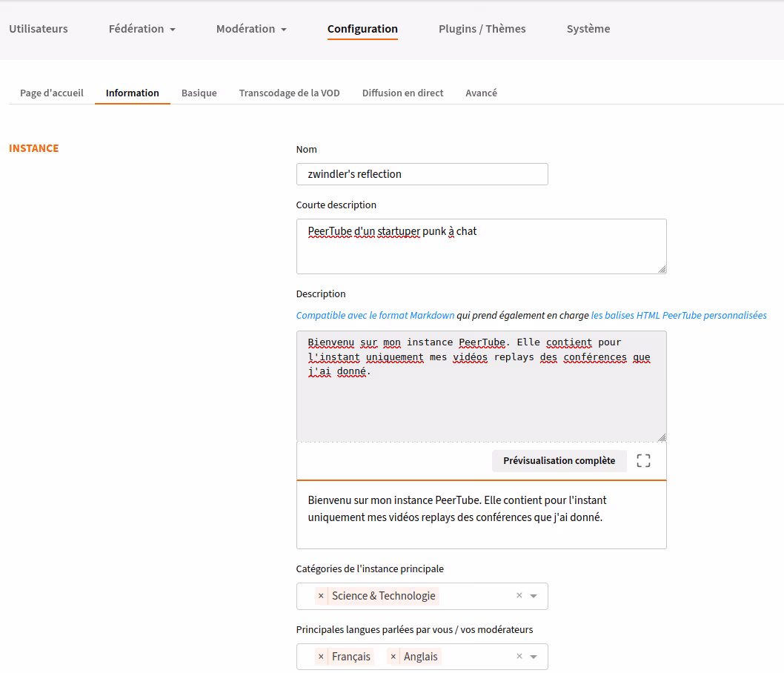The image size is (784, 673).
Task: Open the PeerTube custom HTML tags link
Action: tap(678, 316)
